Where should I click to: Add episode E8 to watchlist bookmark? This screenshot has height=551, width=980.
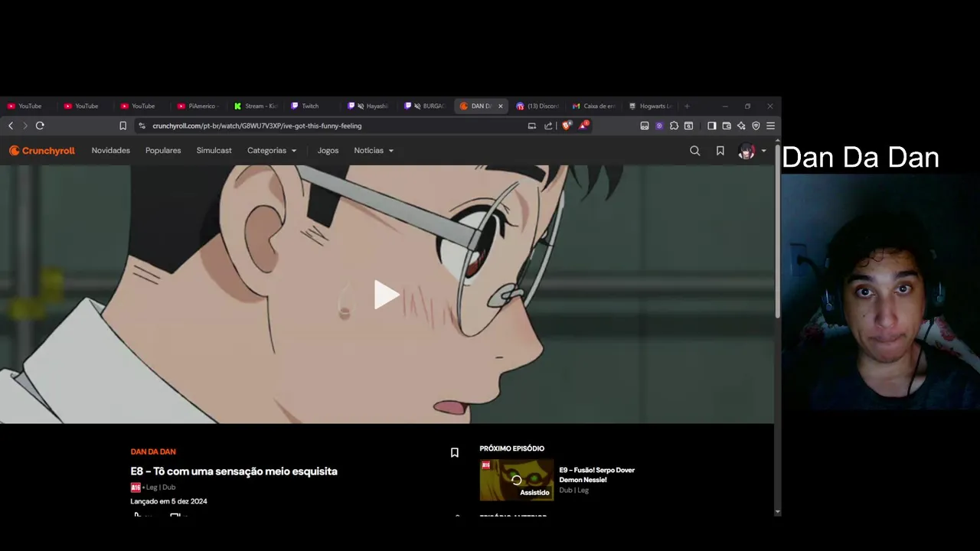tap(455, 452)
